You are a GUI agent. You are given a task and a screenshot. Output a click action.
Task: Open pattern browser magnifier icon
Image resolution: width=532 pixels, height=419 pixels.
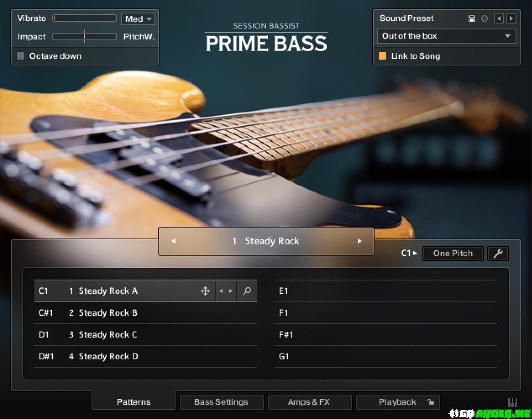point(247,291)
